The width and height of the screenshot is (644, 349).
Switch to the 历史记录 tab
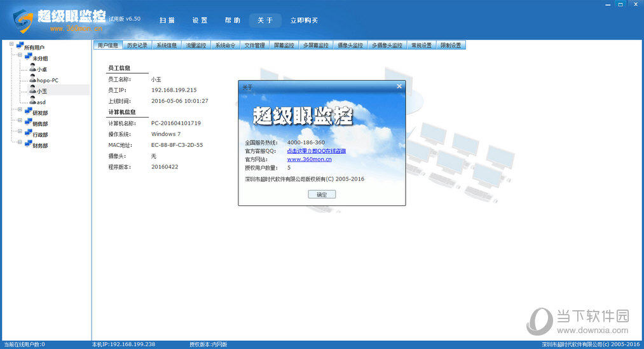click(137, 45)
